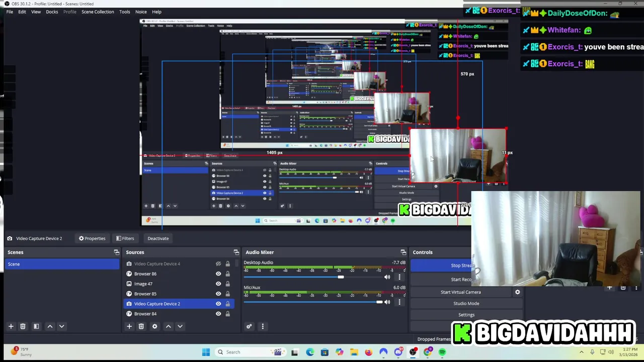Open Spotify from taskbar
The height and width of the screenshot is (362, 644).
pyautogui.click(x=442, y=352)
